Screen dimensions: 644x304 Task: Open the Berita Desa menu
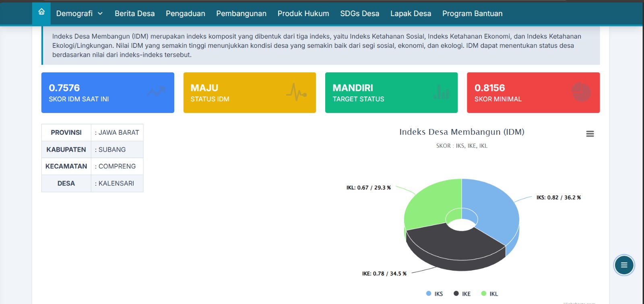pyautogui.click(x=134, y=14)
